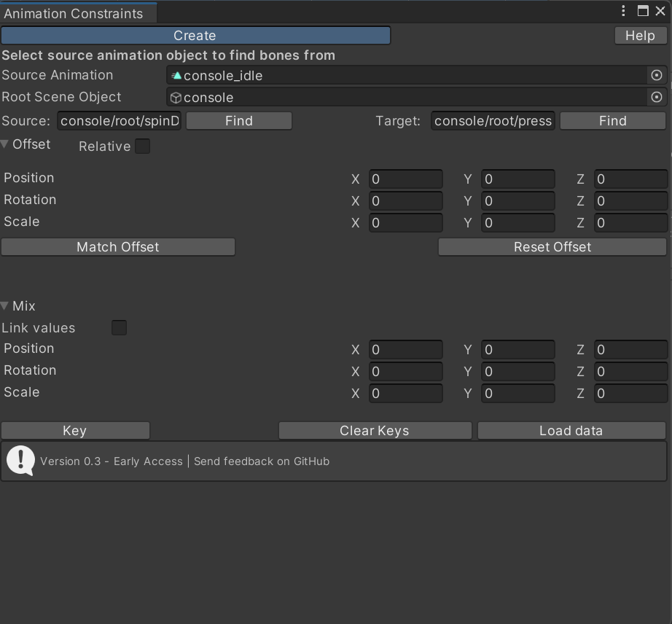Maximize the Animation Constraints window

tap(642, 11)
